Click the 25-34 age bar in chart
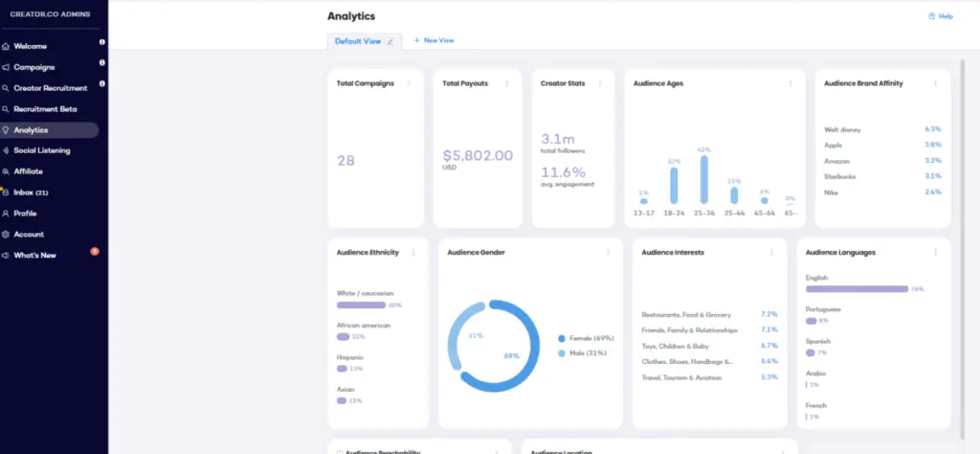The height and width of the screenshot is (454, 980). (x=703, y=180)
